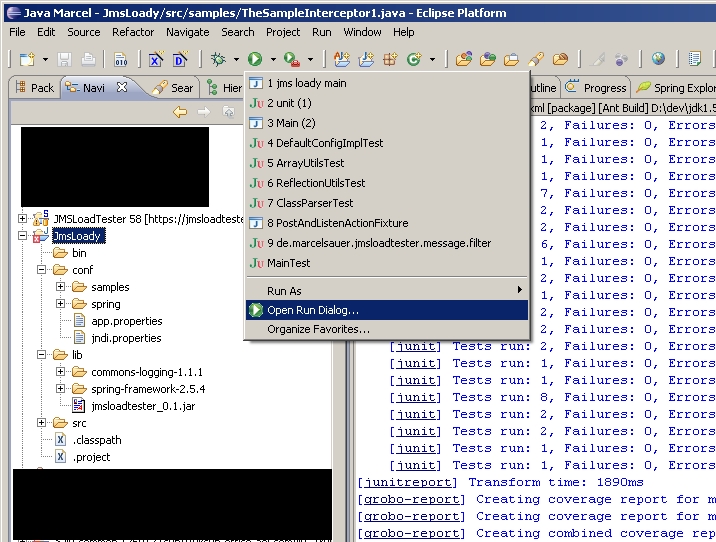Collapse the JmsLoady project node
716x542 pixels.
(x=22, y=236)
